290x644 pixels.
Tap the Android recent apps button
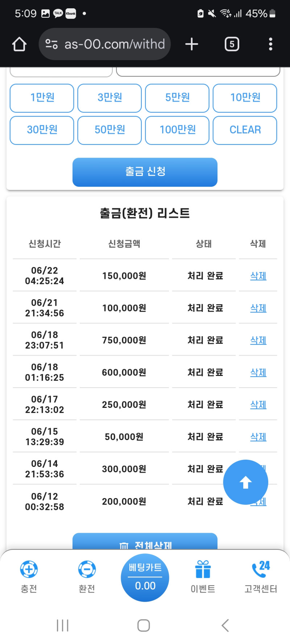pyautogui.click(x=63, y=626)
